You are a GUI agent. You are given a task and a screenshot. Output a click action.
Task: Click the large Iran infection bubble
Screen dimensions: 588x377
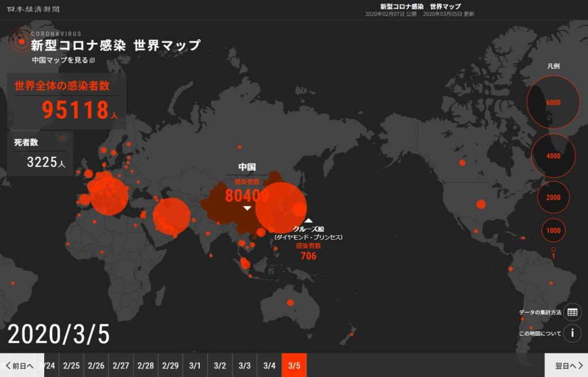click(x=171, y=216)
